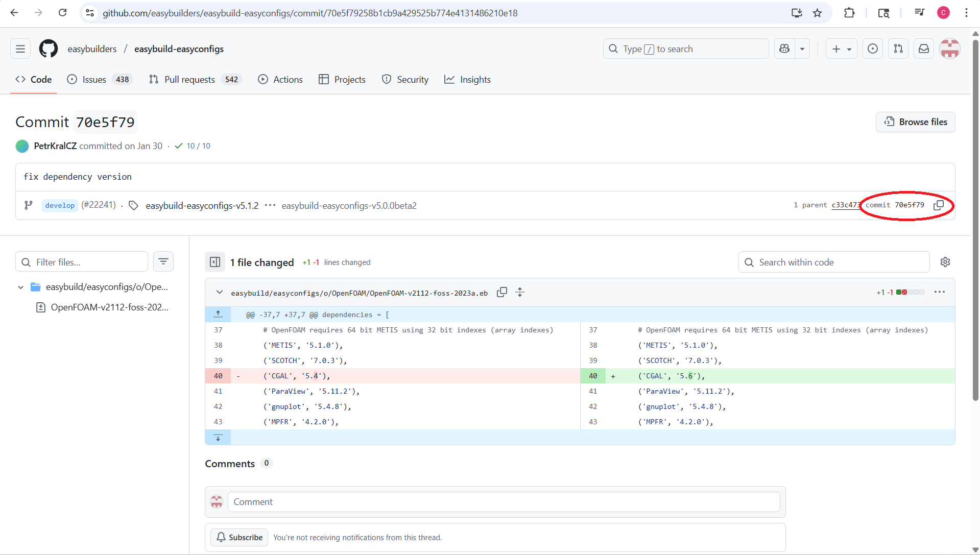The width and height of the screenshot is (980, 555).
Task: Collapse the OpenFOAM diff chevron
Action: tap(219, 292)
